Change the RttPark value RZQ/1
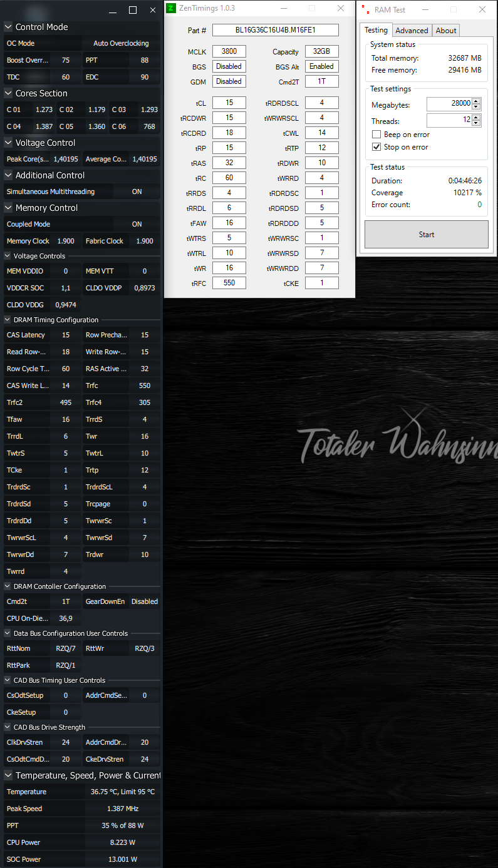 [x=66, y=665]
